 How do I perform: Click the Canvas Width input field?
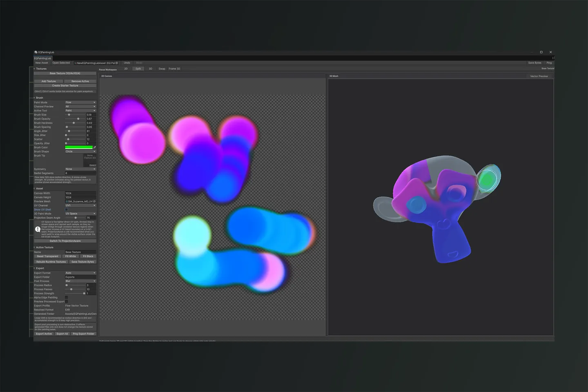(80, 193)
